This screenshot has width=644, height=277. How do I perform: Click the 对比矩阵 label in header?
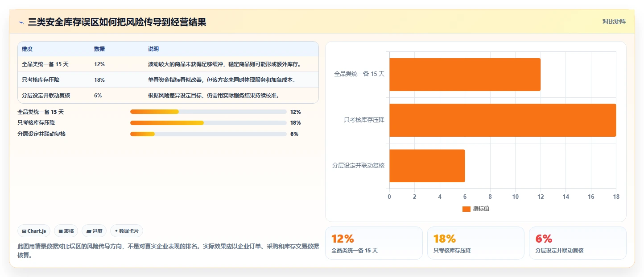(614, 21)
